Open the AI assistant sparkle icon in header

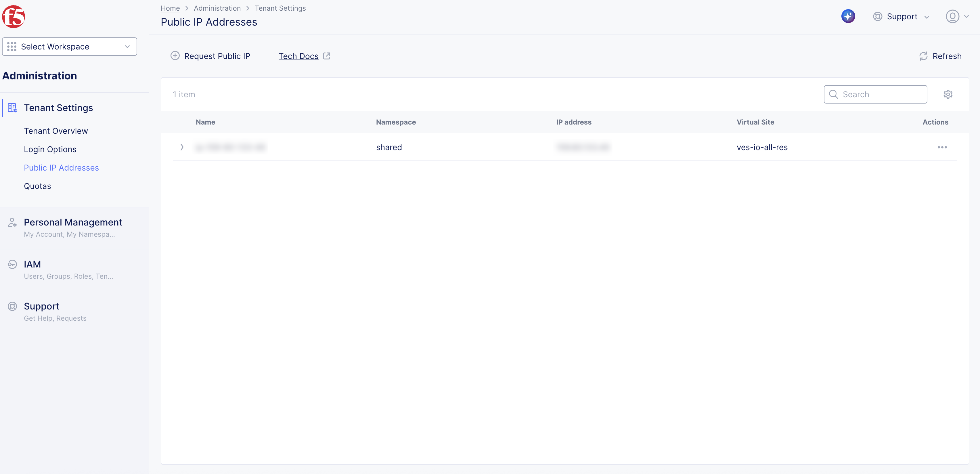point(848,16)
